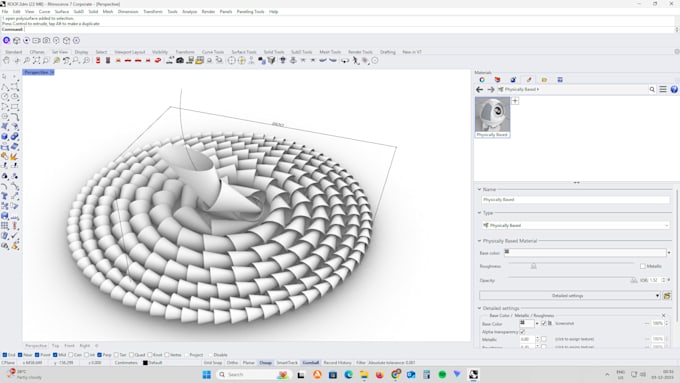Viewport: 680px width, 383px height.
Task: Open Materials panel help
Action: coord(674,89)
